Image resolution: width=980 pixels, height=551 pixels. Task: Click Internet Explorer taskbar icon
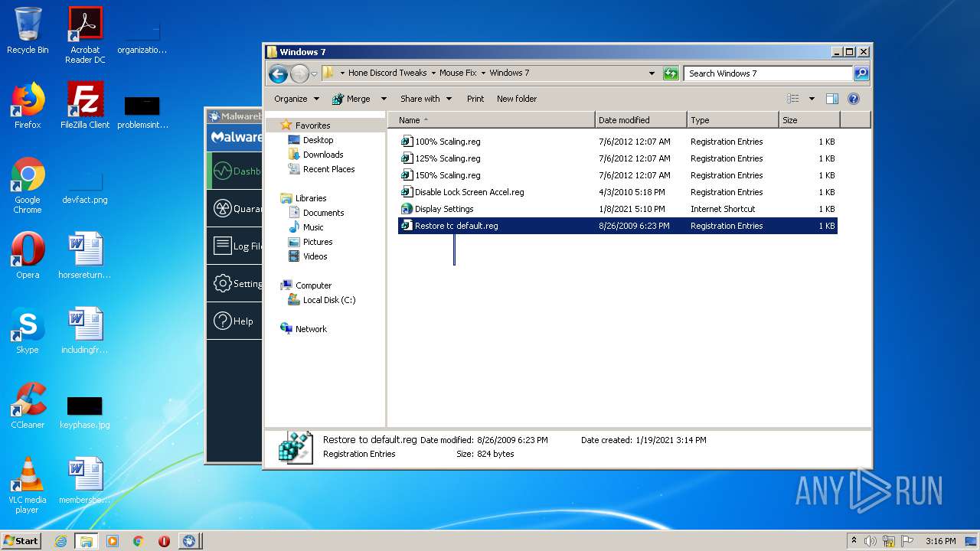[60, 541]
